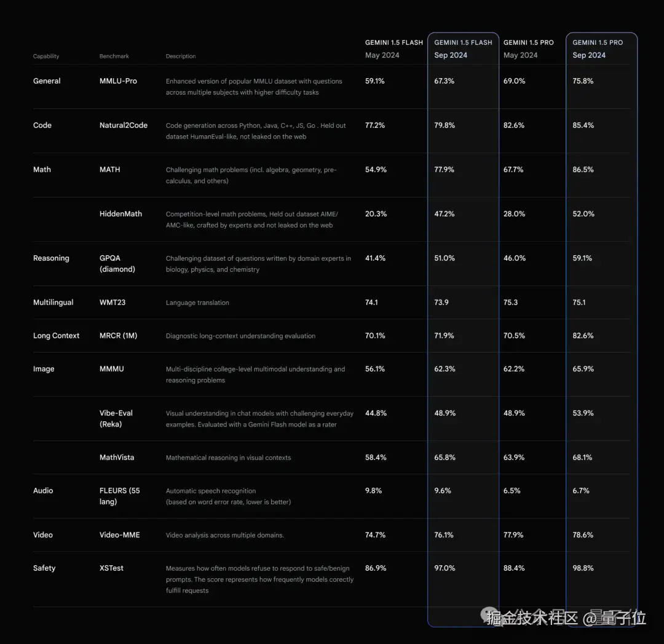Click the 'MMLU-Pro' benchmark name
The image size is (664, 644).
tap(118, 81)
